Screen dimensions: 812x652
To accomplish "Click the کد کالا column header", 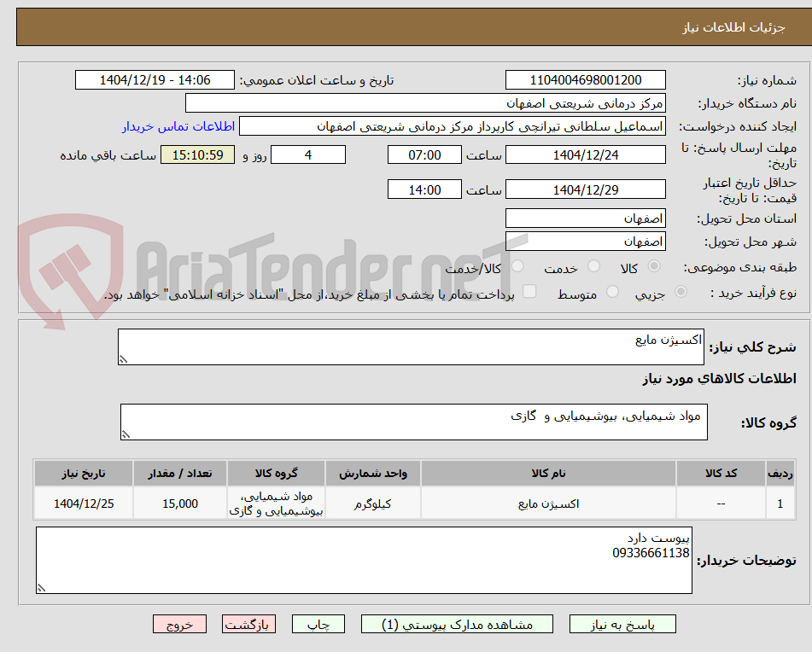I will pos(721,474).
